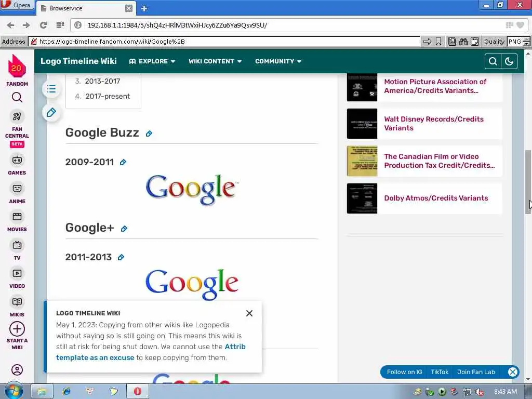Jump to 2017-present contents entry
Viewport: 532px width, 399px height.
pos(108,96)
